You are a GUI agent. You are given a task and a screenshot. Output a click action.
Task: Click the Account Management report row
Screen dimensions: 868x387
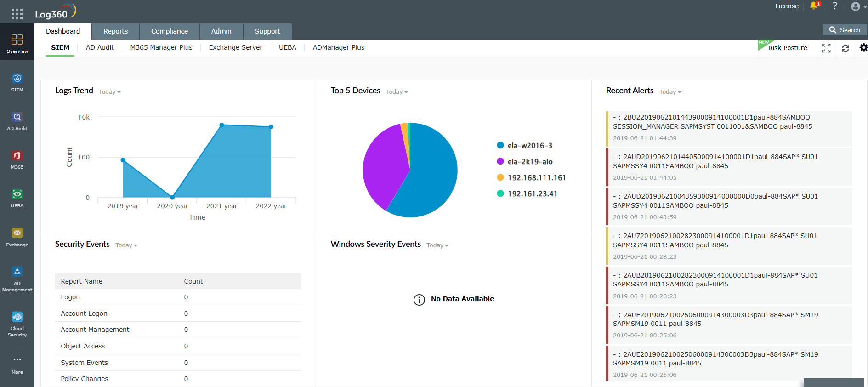click(x=178, y=330)
